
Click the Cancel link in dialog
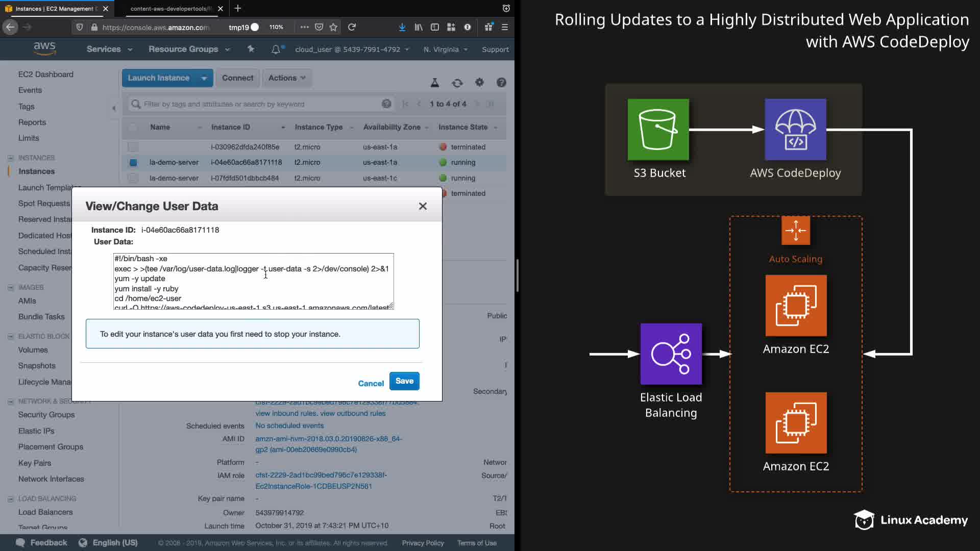[x=371, y=383]
